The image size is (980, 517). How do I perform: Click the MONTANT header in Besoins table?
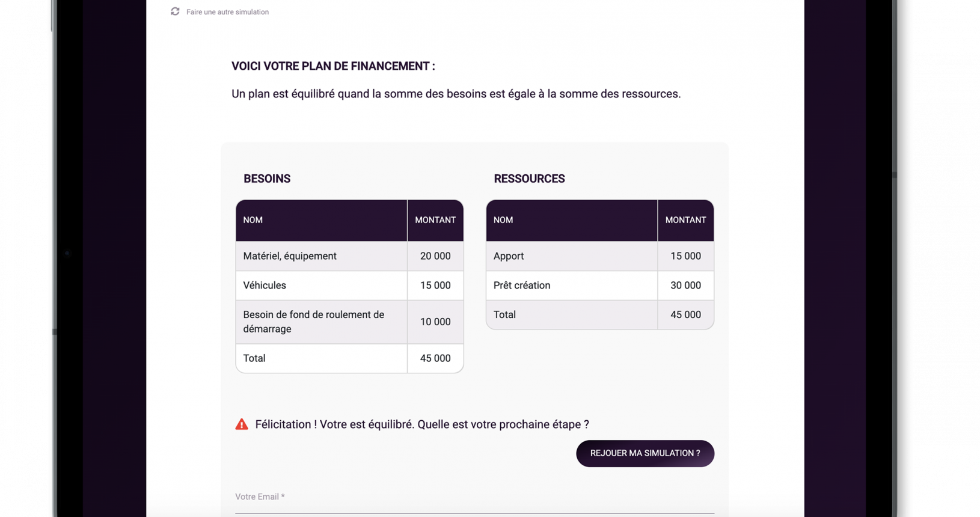[435, 220]
